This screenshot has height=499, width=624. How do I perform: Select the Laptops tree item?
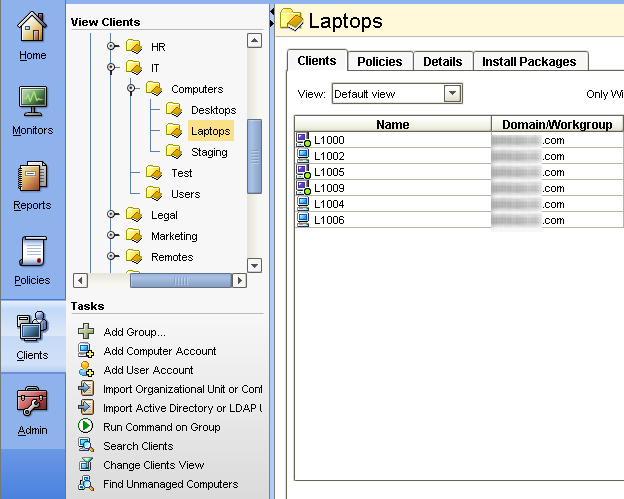[211, 131]
